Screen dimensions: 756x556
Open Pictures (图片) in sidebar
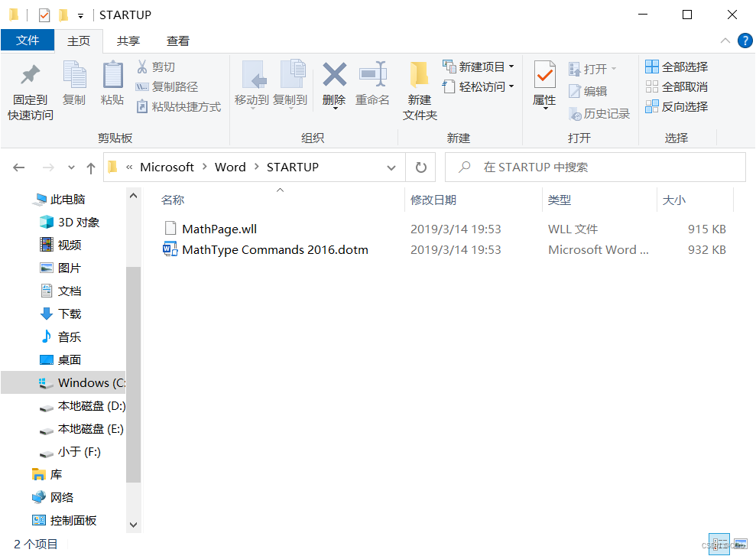(60, 268)
